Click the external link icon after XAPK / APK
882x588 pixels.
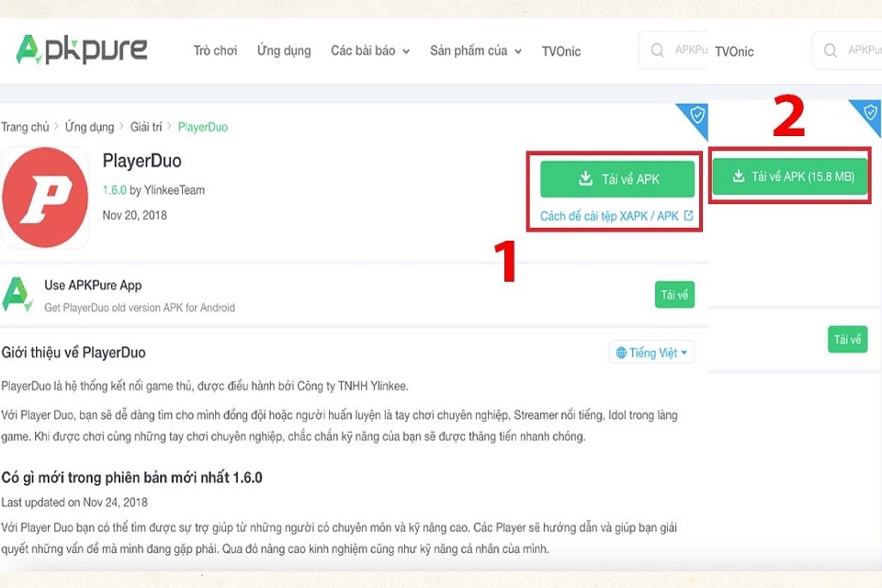(x=688, y=216)
